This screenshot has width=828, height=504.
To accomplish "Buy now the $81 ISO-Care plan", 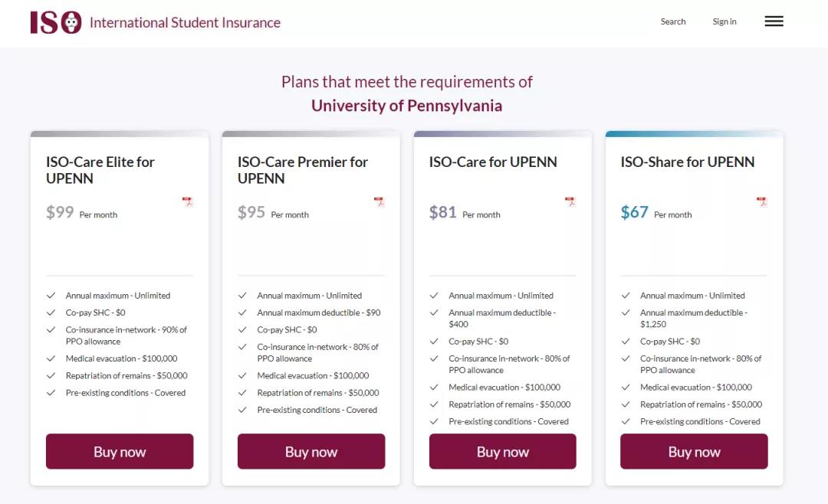I will (503, 452).
